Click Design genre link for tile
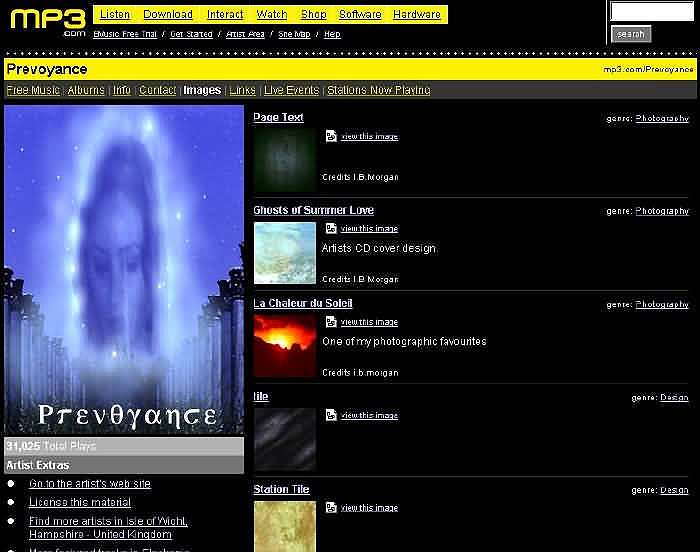The image size is (700, 552). tap(674, 397)
